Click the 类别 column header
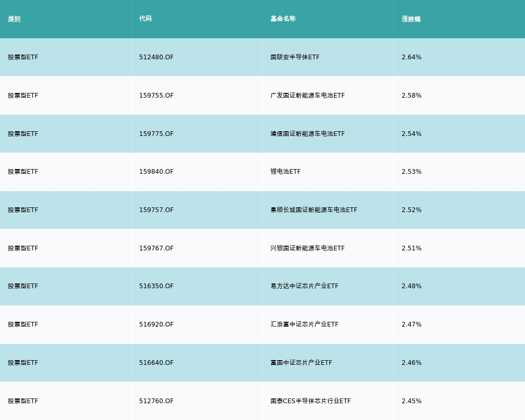Image resolution: width=525 pixels, height=420 pixels. pos(14,19)
